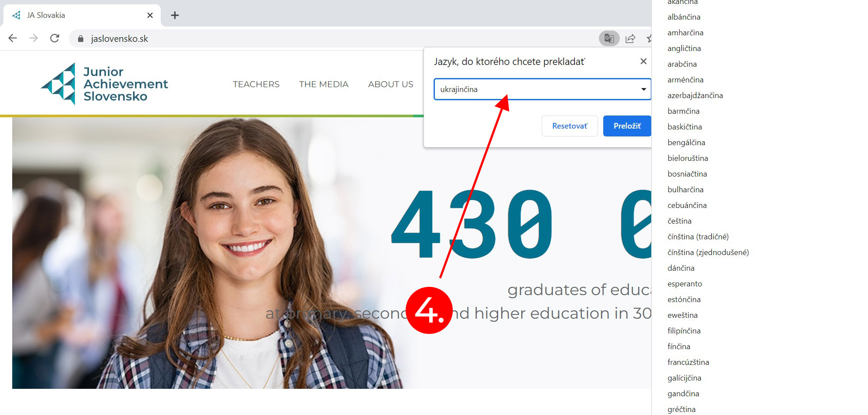
Task: Click the Resetovať button
Action: [570, 126]
